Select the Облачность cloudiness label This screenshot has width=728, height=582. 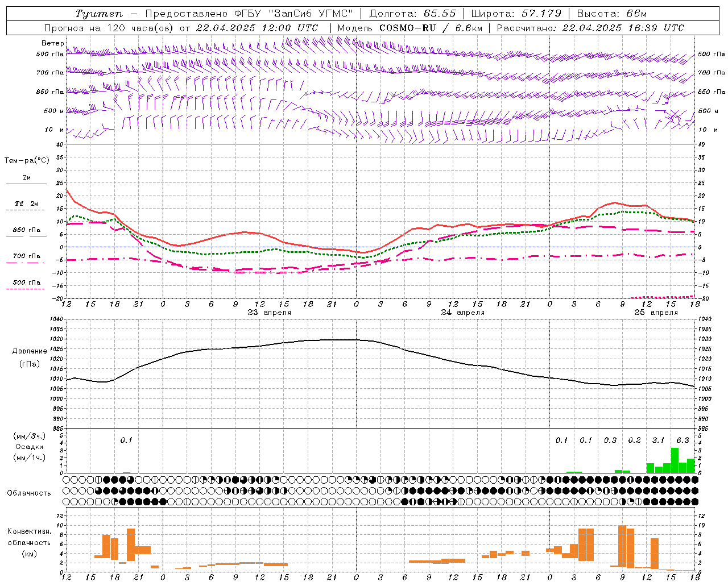click(29, 493)
